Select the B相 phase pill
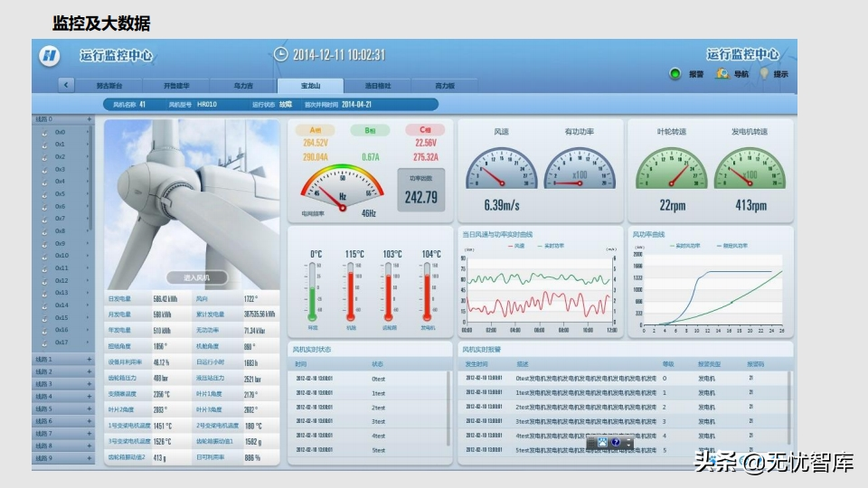The height and width of the screenshot is (488, 868). point(370,130)
